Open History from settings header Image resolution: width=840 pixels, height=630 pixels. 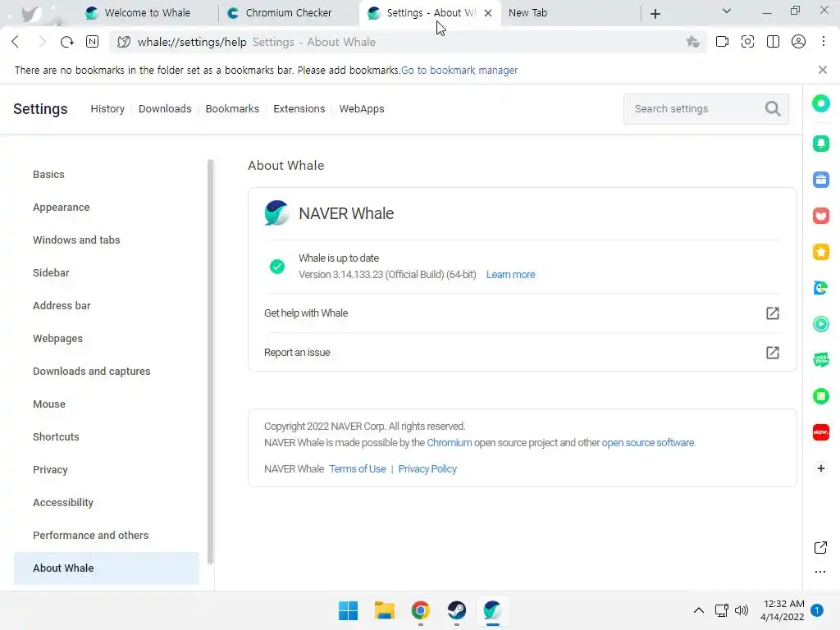coord(107,109)
